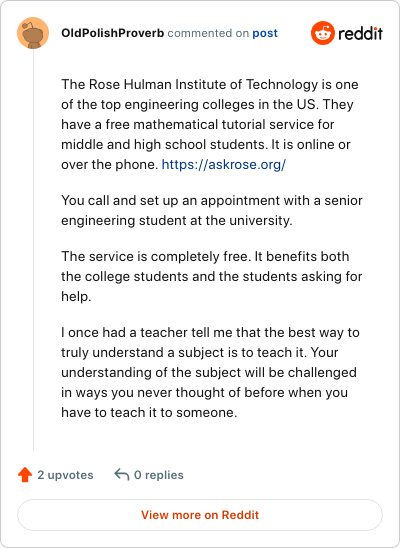Open the blue "post" link
Image resolution: width=400 pixels, height=548 pixels.
pos(265,33)
